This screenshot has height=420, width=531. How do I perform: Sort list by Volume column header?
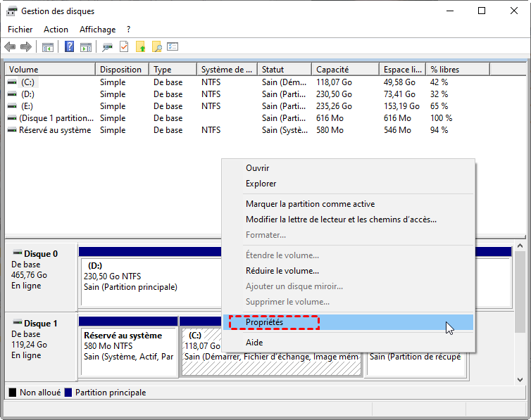point(49,70)
